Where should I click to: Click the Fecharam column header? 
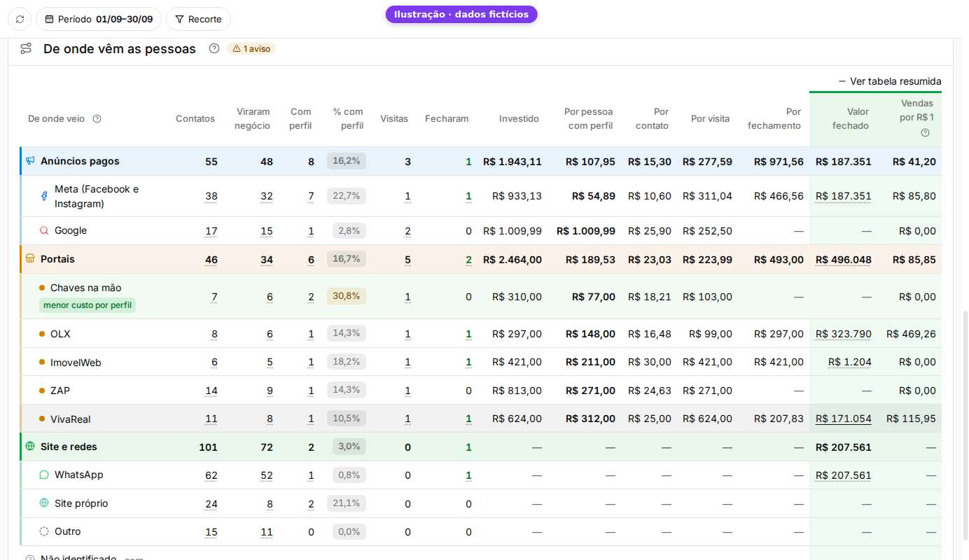tap(447, 118)
